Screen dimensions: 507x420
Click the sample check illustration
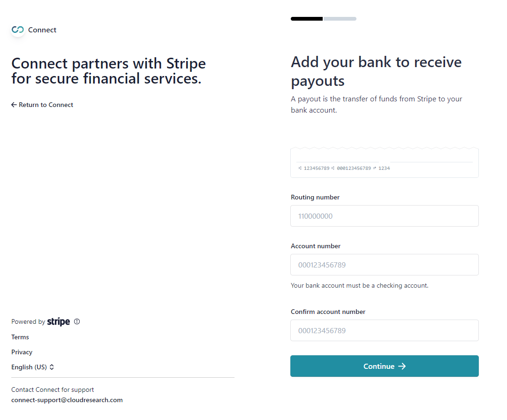tap(385, 162)
